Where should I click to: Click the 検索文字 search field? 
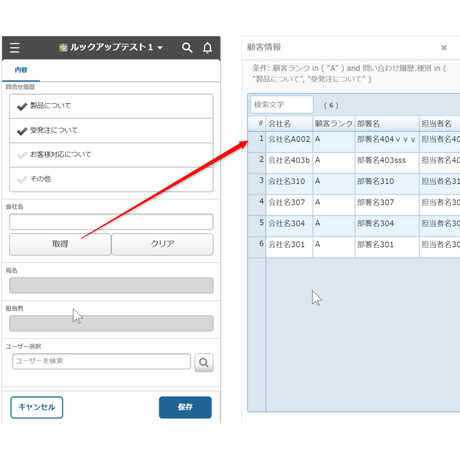point(282,105)
